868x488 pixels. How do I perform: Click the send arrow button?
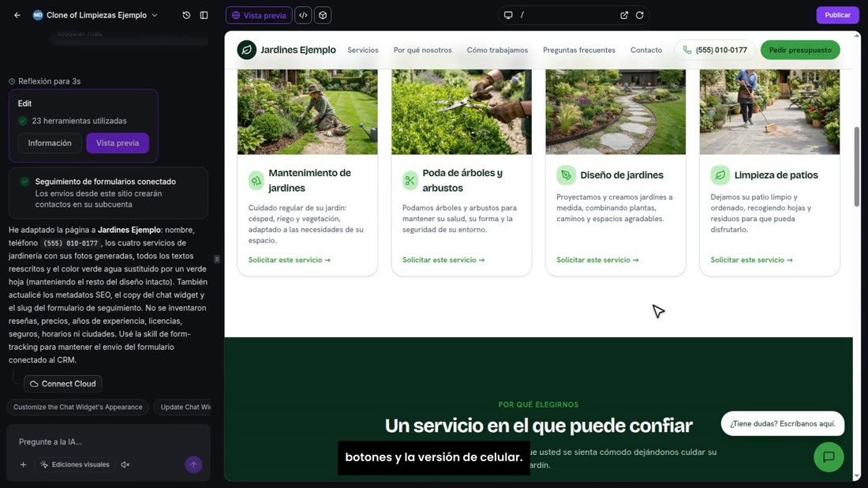pos(193,465)
